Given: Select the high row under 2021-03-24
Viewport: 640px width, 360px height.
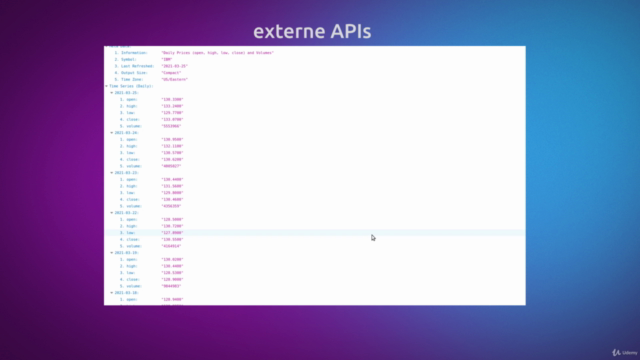Looking at the screenshot, I should click(315, 146).
